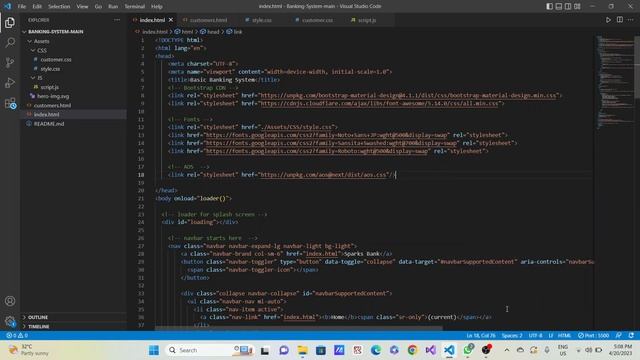
Task: Open notifications bell in status bar
Action: pos(631,336)
